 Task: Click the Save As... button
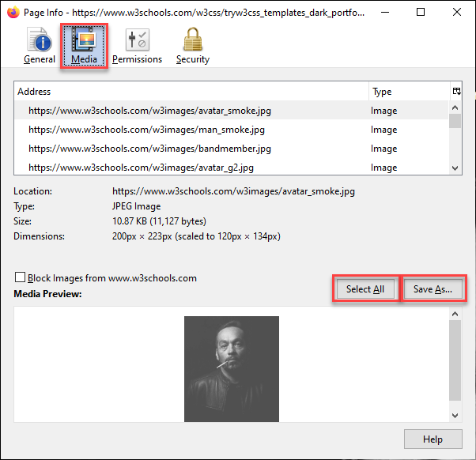tap(433, 288)
